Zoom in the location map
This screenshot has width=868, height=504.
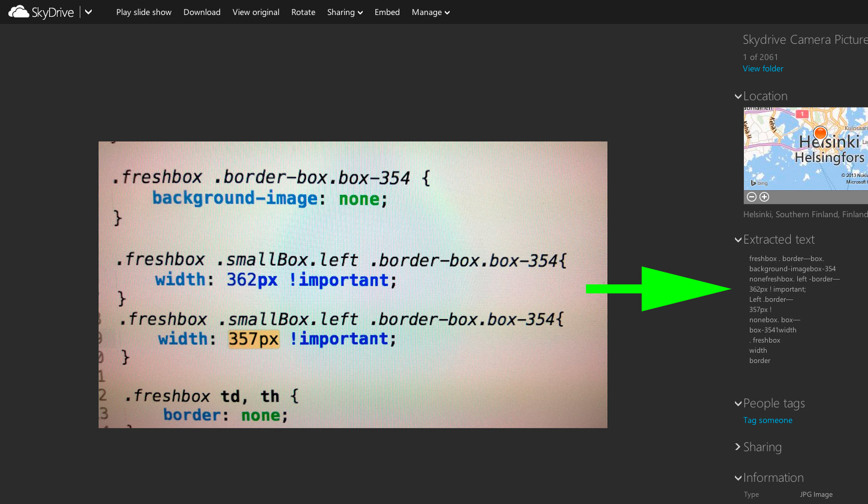tap(764, 197)
